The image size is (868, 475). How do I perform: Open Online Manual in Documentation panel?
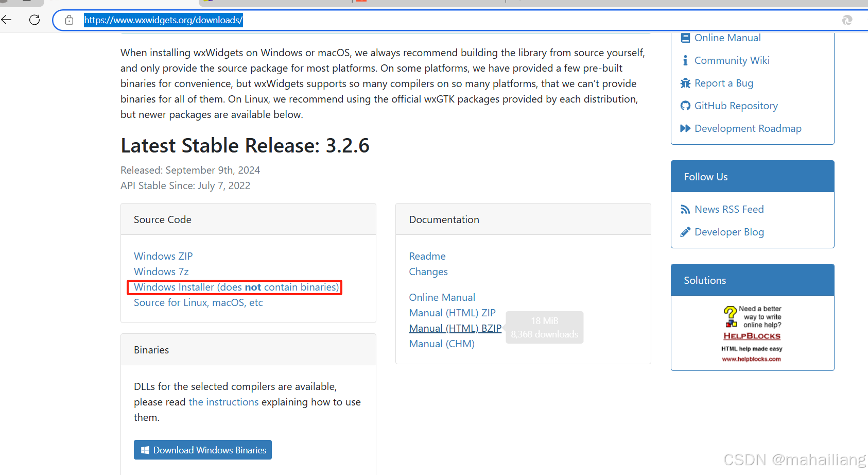tap(442, 297)
